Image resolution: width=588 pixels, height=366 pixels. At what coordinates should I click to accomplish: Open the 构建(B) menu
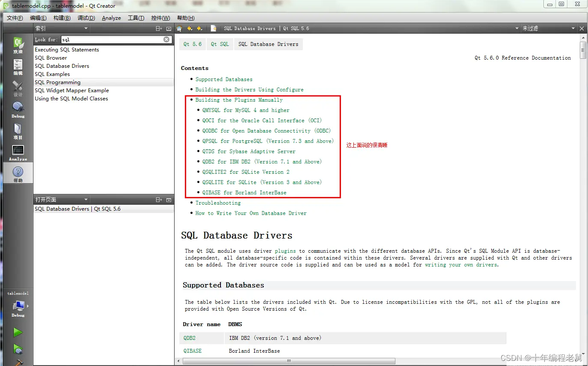[62, 18]
